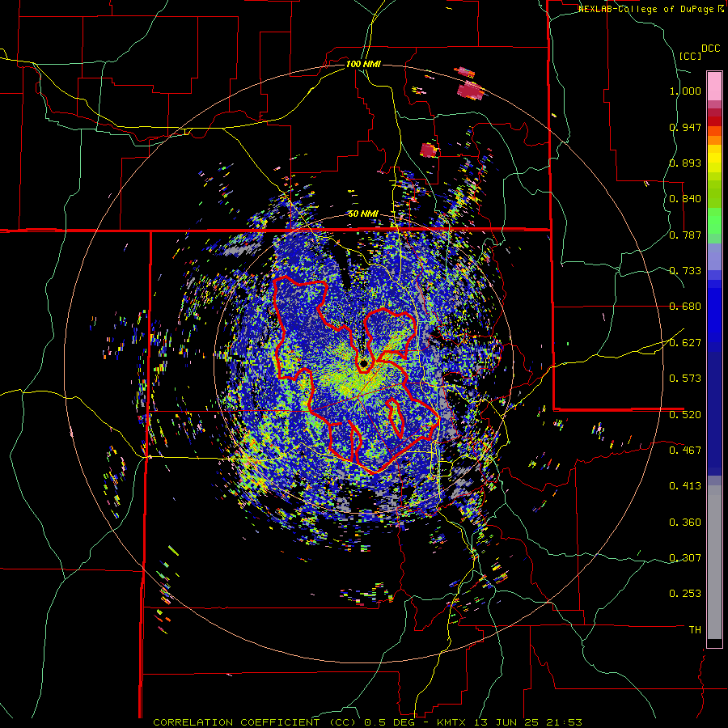
Task: Click the TH threshold label
Action: pos(695,630)
